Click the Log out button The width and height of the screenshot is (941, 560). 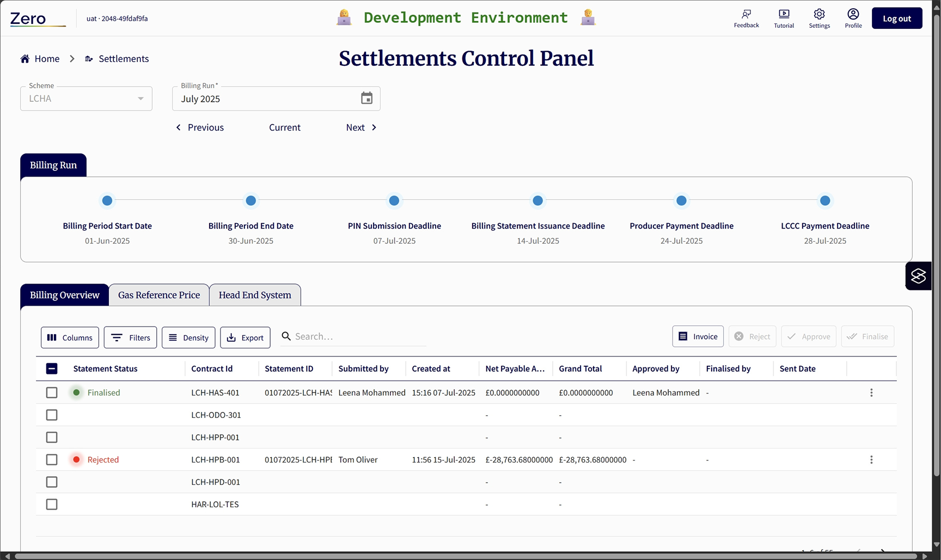point(896,19)
